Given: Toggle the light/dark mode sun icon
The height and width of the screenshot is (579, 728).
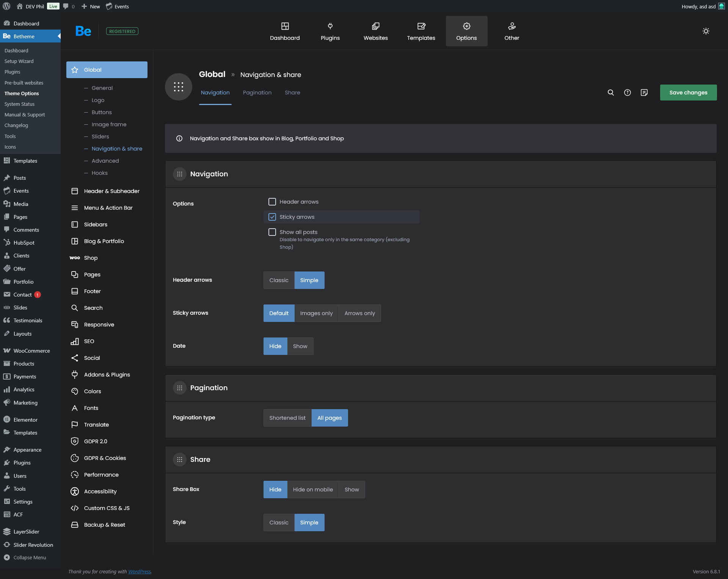Looking at the screenshot, I should (706, 31).
